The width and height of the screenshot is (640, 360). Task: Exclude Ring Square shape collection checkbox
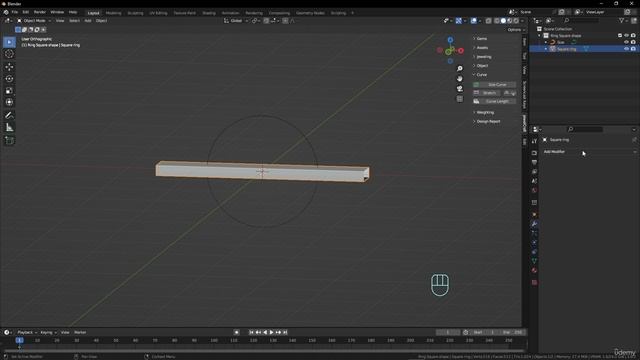tap(620, 36)
